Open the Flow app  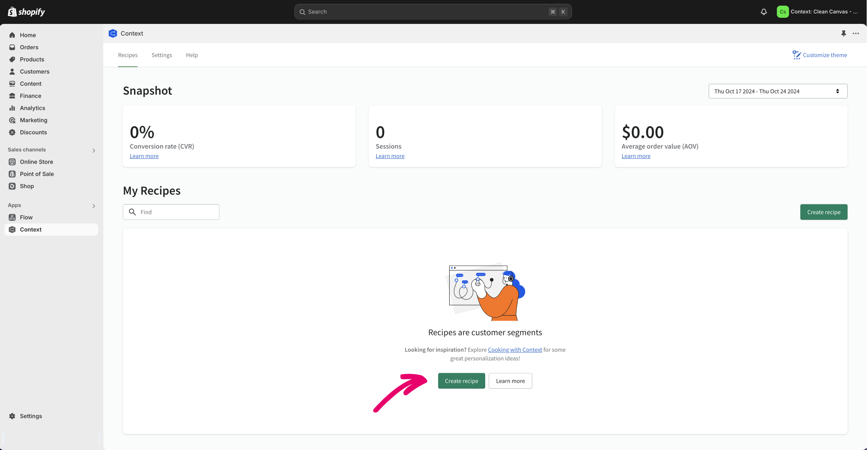26,217
